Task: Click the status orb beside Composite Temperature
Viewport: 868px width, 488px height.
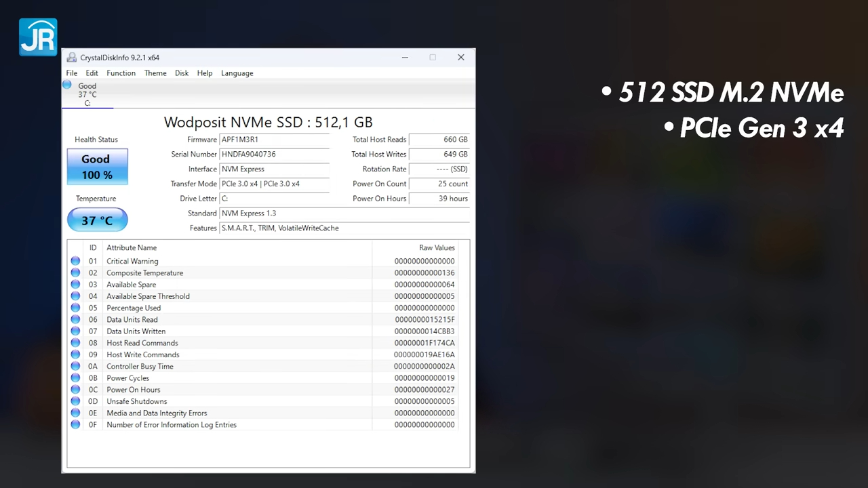Action: click(x=75, y=272)
